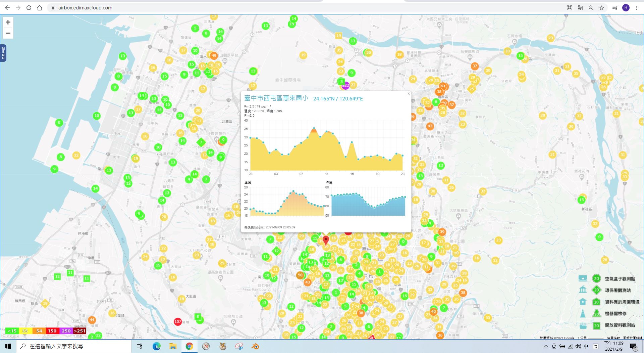Viewport: 644px width, 353px height.
Task: Bookmark this page with star icon
Action: coord(602,8)
